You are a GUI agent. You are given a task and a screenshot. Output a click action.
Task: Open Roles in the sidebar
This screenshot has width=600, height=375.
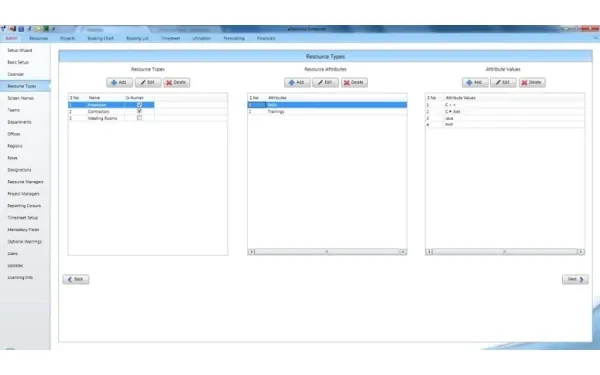tap(13, 158)
